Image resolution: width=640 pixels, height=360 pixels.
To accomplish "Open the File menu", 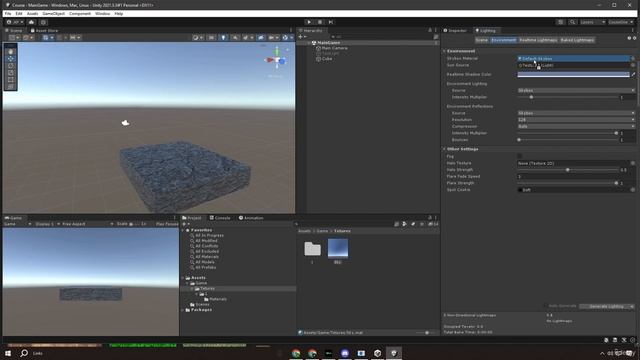I will 8,13.
